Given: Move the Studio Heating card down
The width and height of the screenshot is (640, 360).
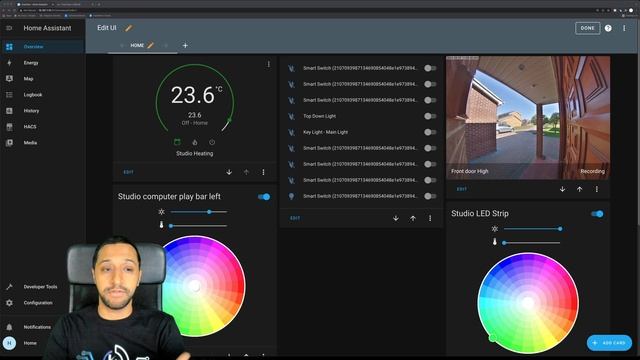Looking at the screenshot, I should point(229,172).
